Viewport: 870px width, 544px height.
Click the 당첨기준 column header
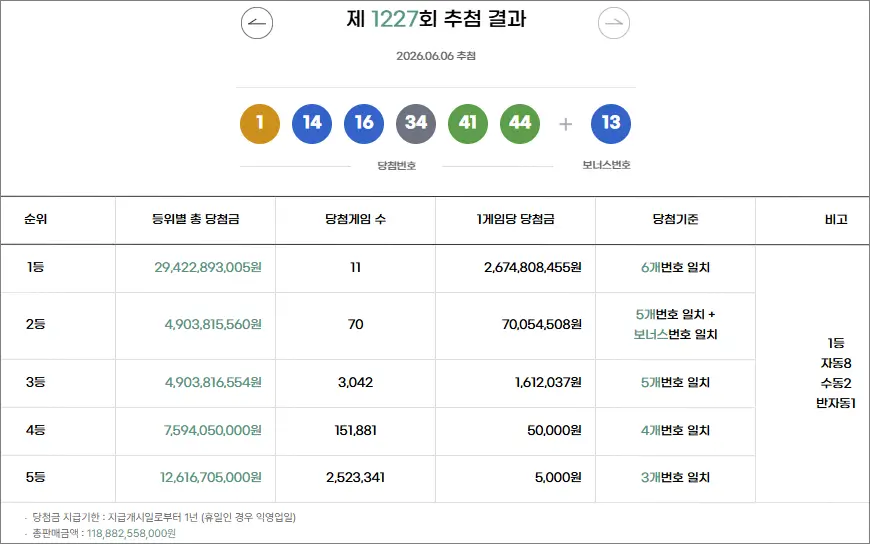675,219
